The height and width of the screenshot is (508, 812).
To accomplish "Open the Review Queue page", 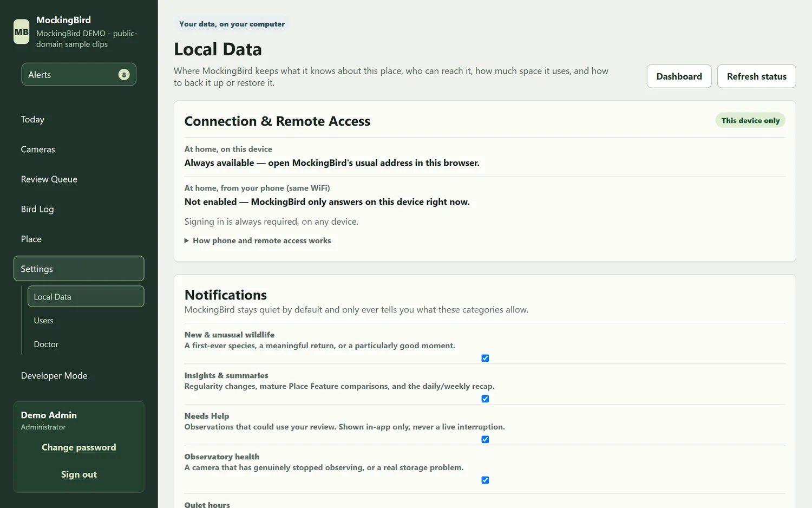I will point(78,179).
